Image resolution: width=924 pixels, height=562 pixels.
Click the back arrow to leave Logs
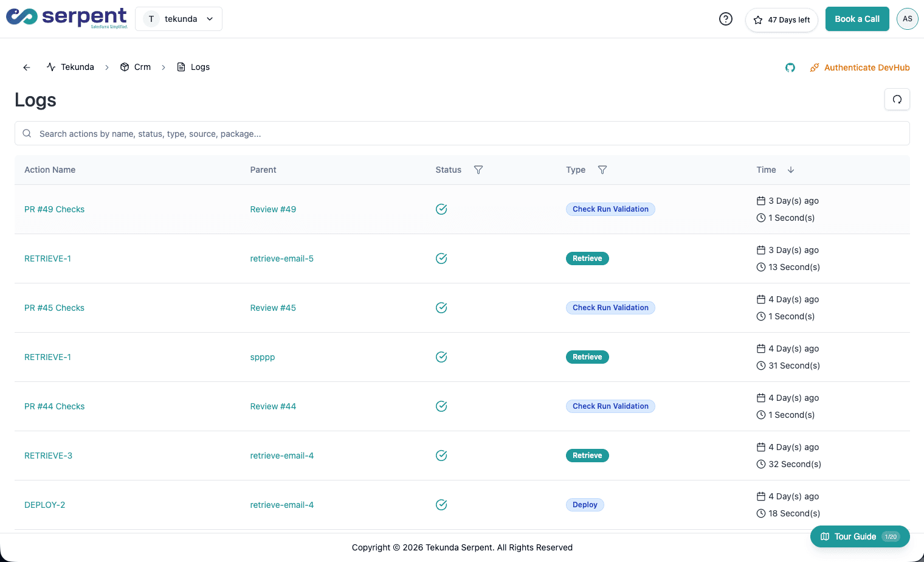click(x=26, y=67)
